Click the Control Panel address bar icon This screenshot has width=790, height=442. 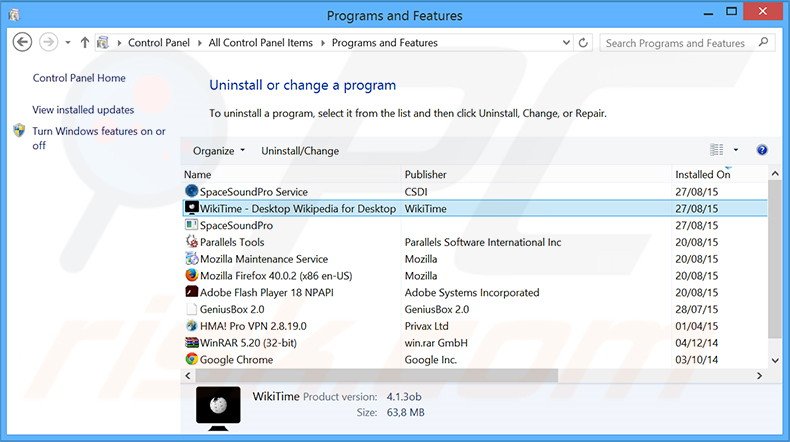coord(103,43)
